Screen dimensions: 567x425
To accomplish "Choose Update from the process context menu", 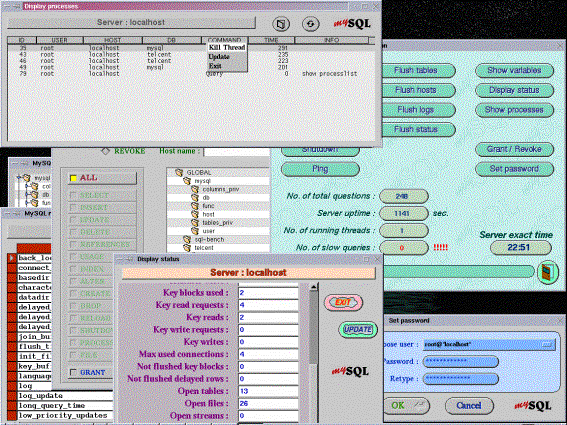I will [227, 57].
